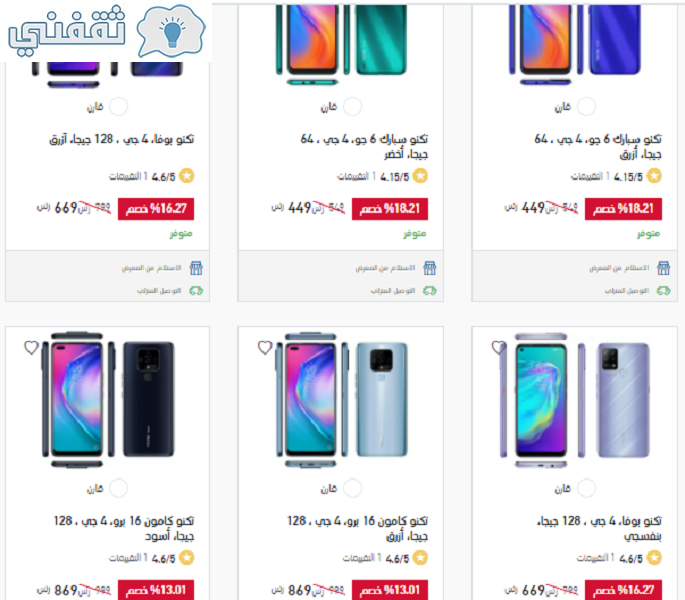Click heart icon on blue Camon 16 Pro
Image resolution: width=685 pixels, height=600 pixels.
pyautogui.click(x=265, y=348)
